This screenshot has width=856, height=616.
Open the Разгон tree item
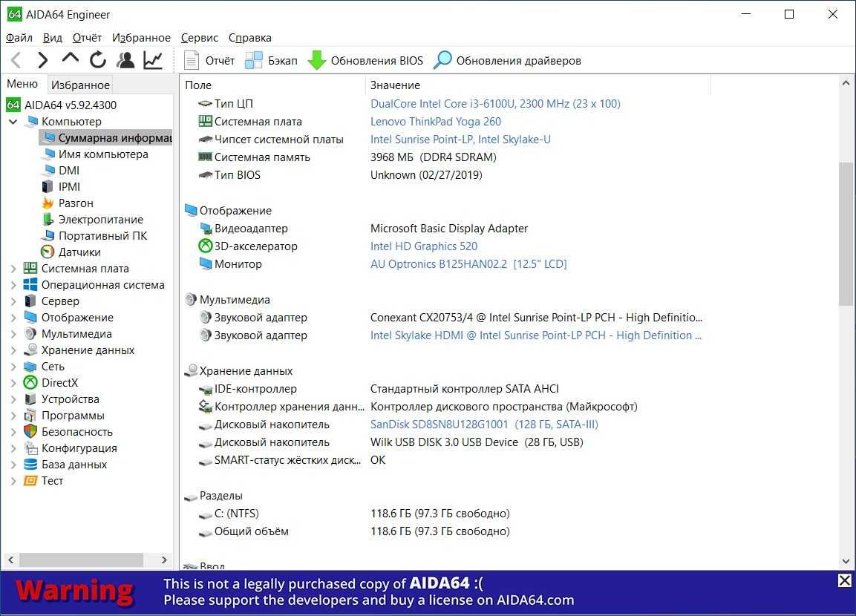coord(76,203)
